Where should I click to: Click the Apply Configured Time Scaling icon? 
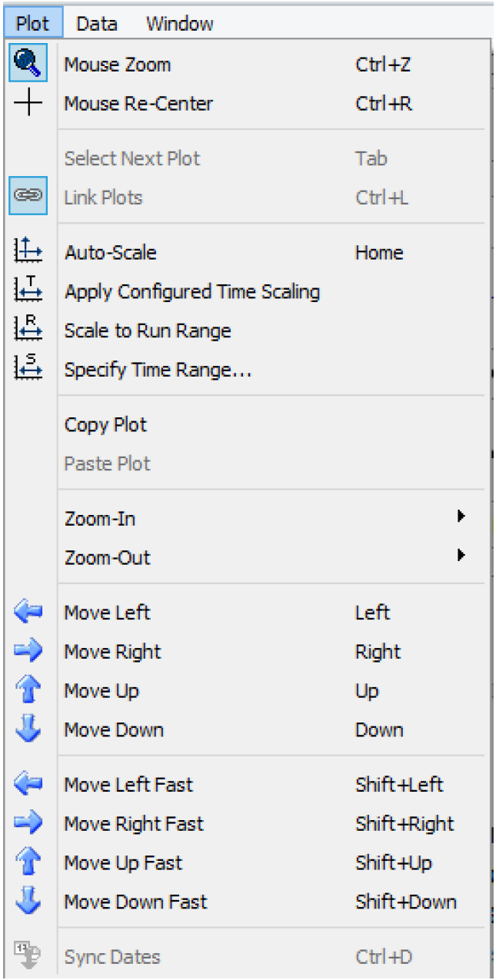pyautogui.click(x=28, y=291)
